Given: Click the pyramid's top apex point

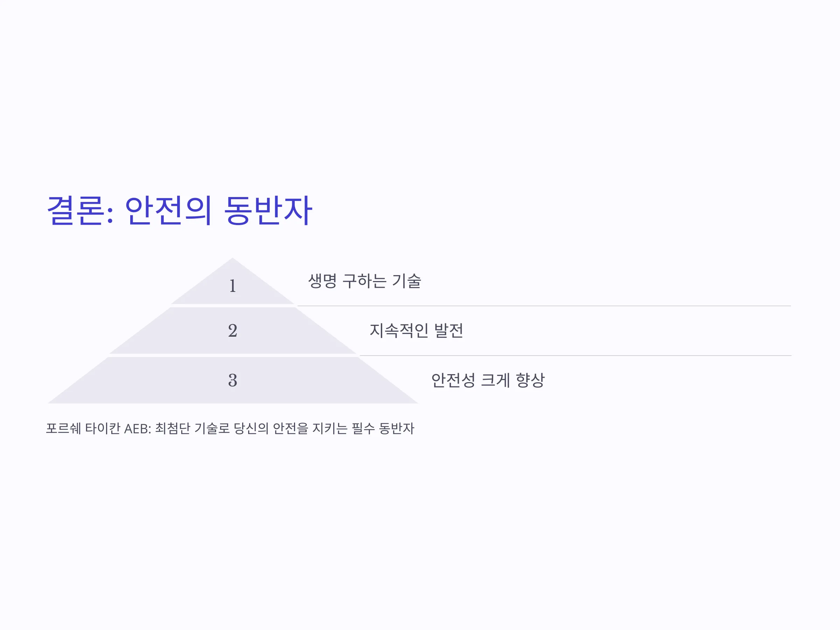Looking at the screenshot, I should click(233, 258).
